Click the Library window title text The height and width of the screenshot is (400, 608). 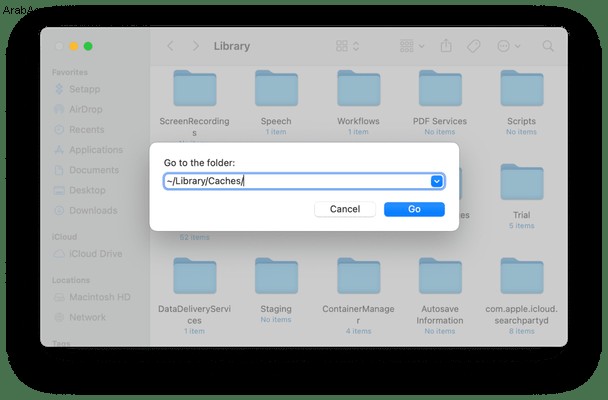(232, 46)
